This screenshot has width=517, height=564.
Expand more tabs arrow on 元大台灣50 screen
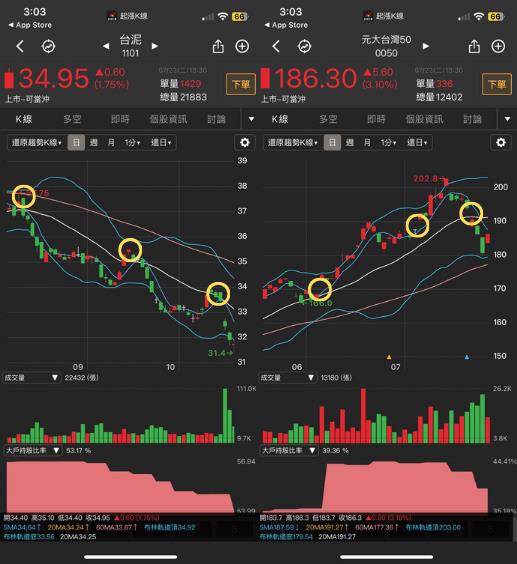(507, 119)
